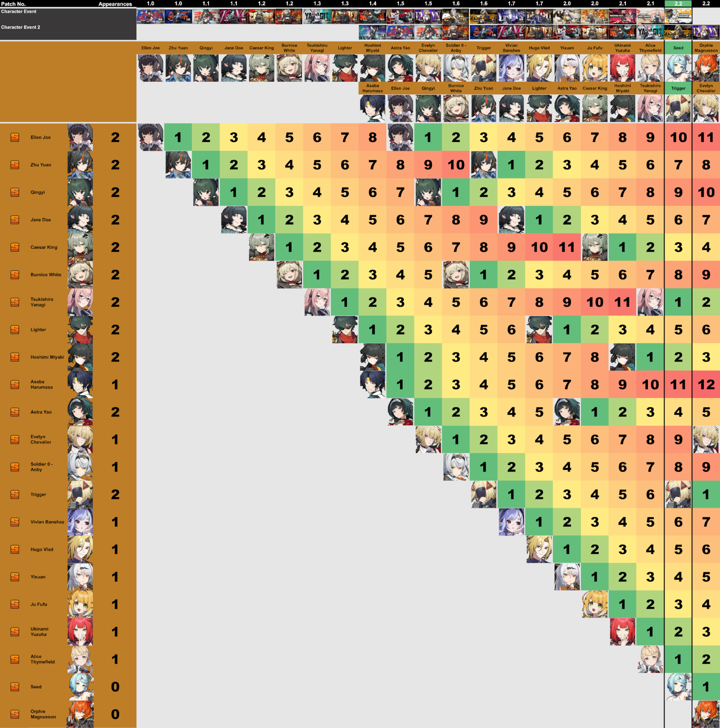Select the Ukinami Yuzuha column header name

(622, 48)
